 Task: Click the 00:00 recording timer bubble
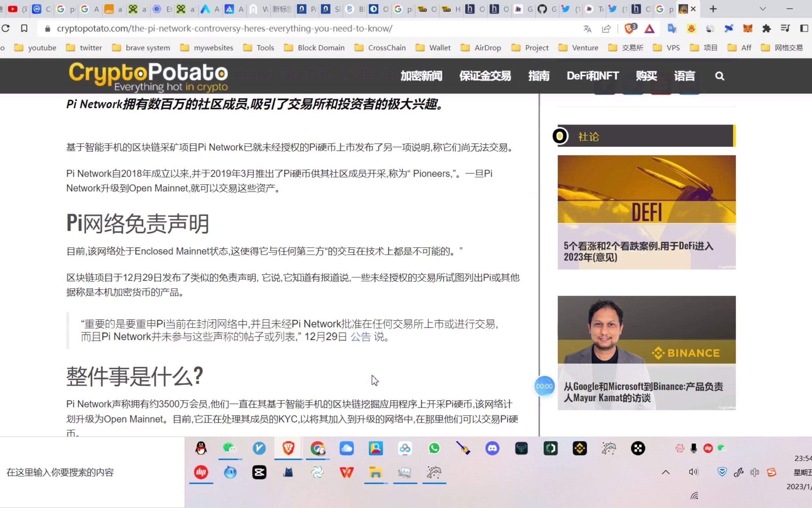[x=544, y=386]
